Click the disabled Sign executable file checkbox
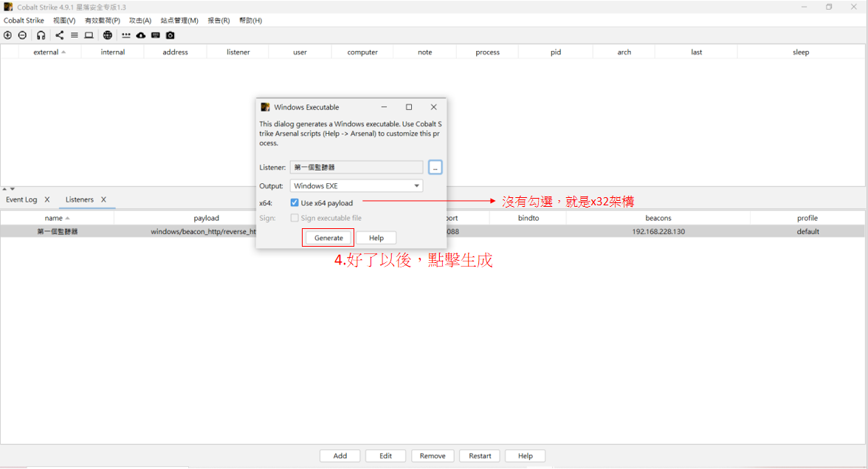868x469 pixels. (x=294, y=218)
